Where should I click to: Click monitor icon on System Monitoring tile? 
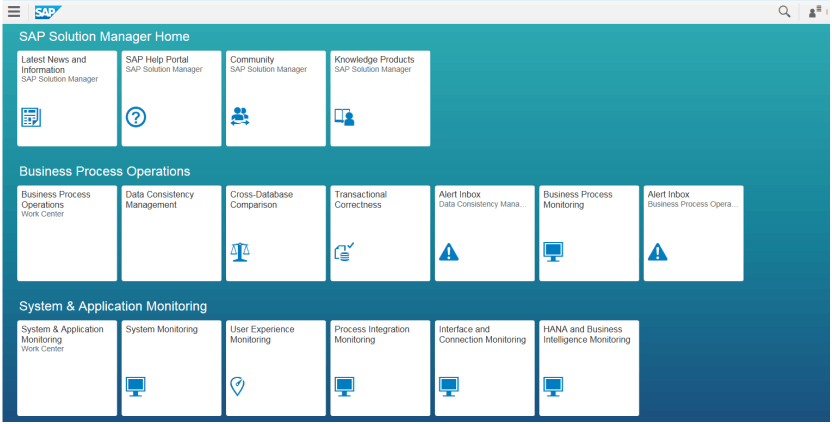(136, 387)
